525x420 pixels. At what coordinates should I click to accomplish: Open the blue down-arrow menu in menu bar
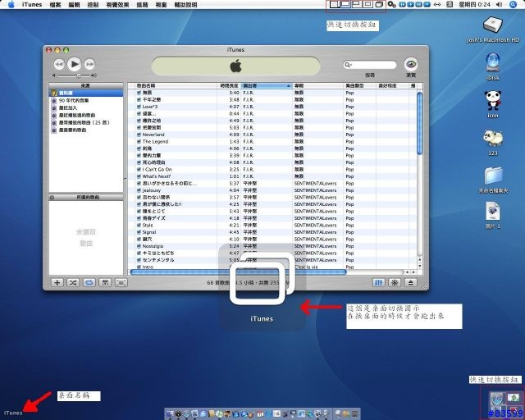(x=427, y=4)
